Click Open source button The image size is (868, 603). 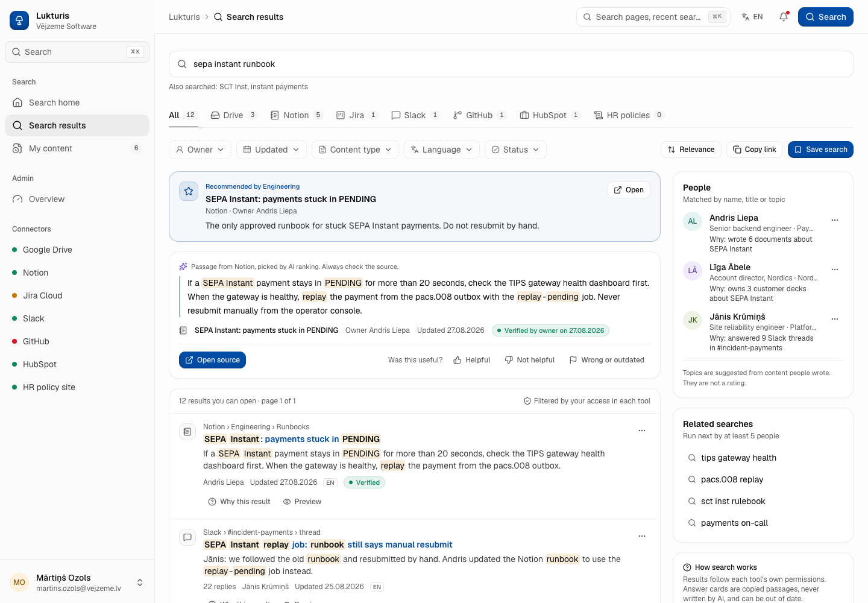pos(212,360)
